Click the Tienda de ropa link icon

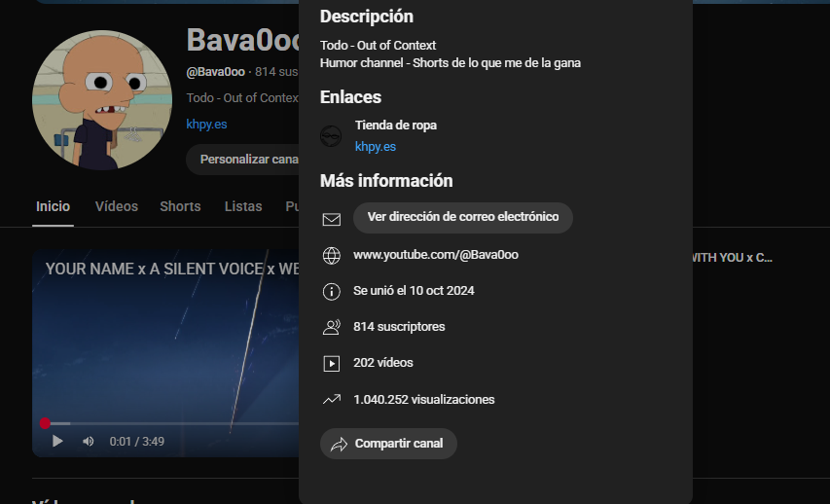click(331, 136)
